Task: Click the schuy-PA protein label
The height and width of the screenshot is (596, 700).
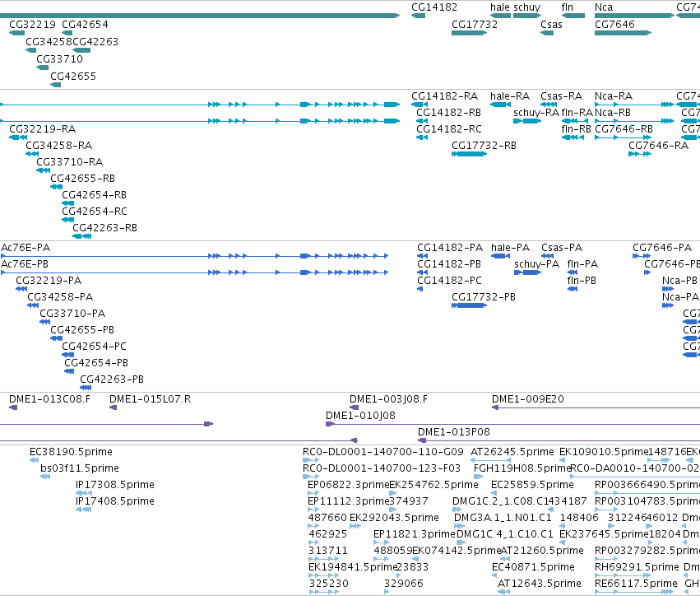Action: click(536, 264)
